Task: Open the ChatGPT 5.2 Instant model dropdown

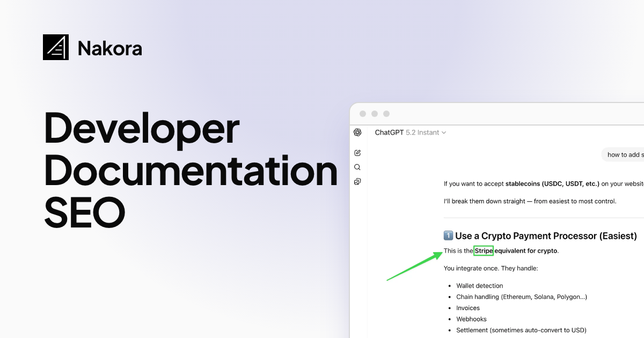Action: 411,133
